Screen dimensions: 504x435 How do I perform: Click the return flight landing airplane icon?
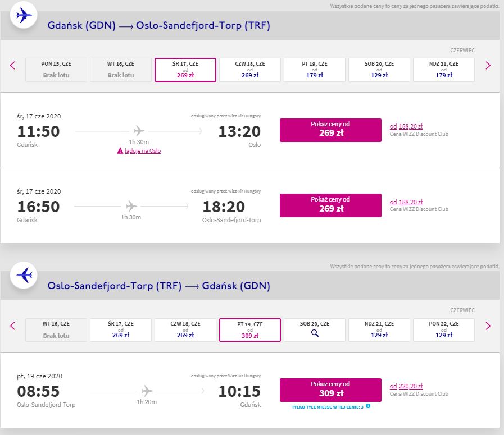click(24, 275)
